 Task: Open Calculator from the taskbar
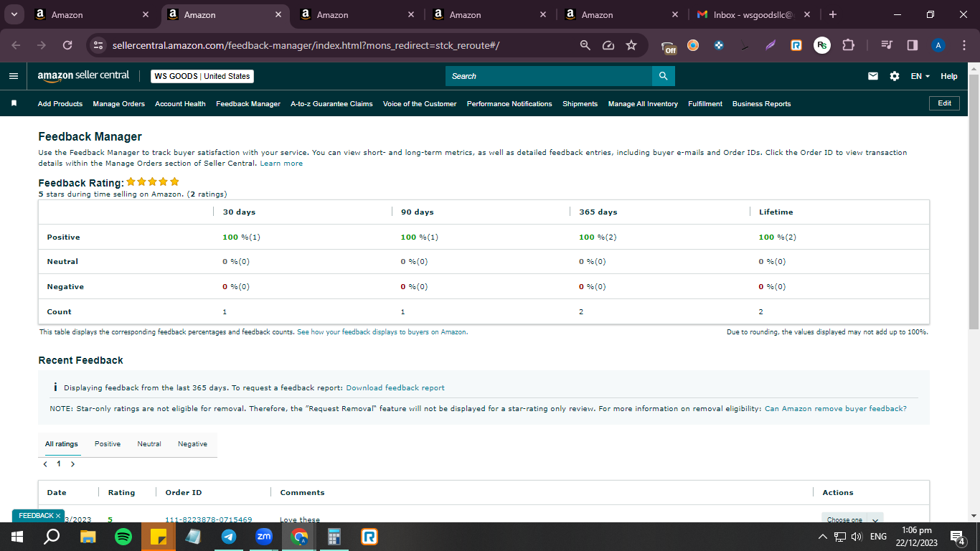pyautogui.click(x=334, y=537)
